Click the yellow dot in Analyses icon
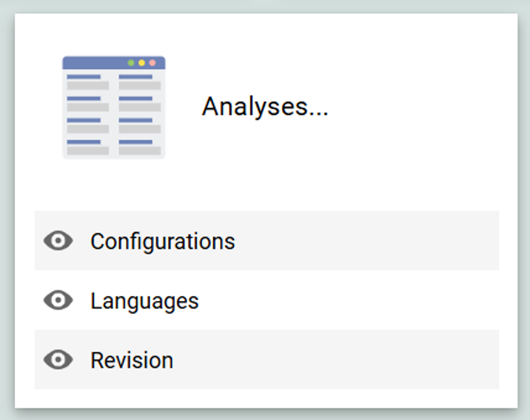530x420 pixels. [142, 63]
